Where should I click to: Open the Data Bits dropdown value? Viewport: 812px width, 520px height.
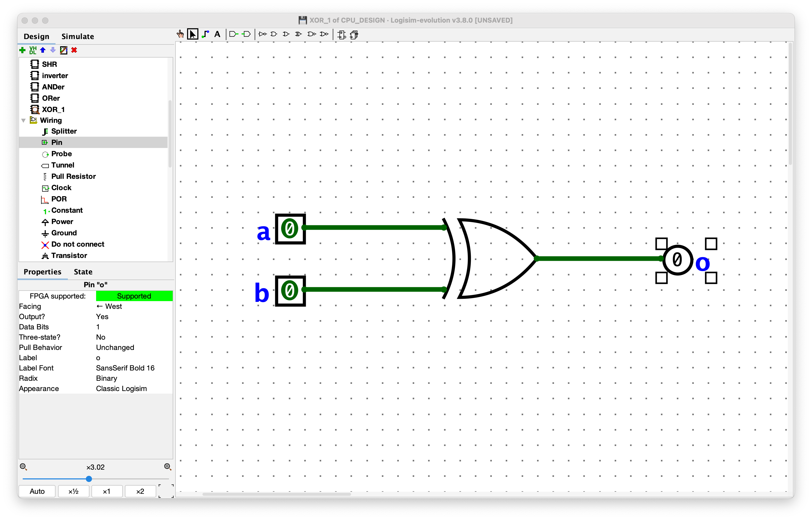134,327
